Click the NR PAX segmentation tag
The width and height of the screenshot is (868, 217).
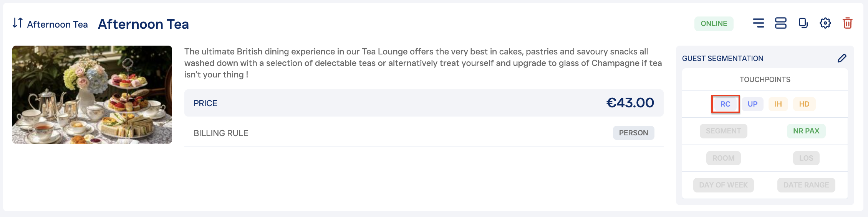pyautogui.click(x=806, y=131)
